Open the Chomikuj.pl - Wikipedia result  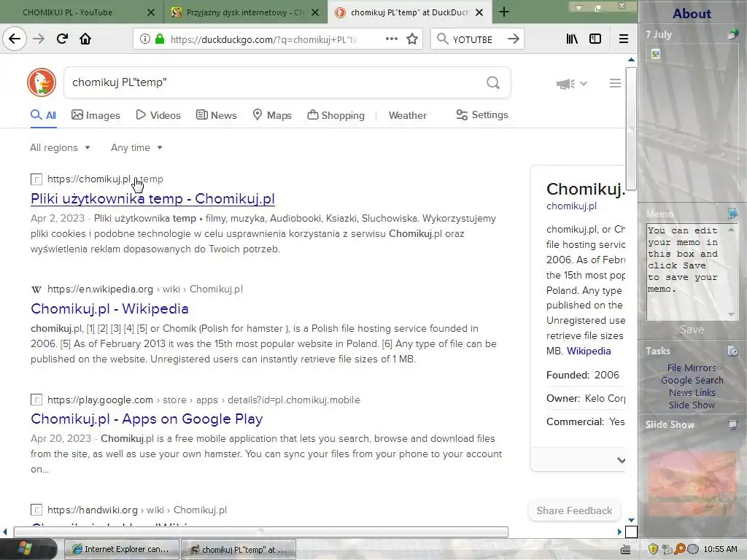[x=109, y=308]
